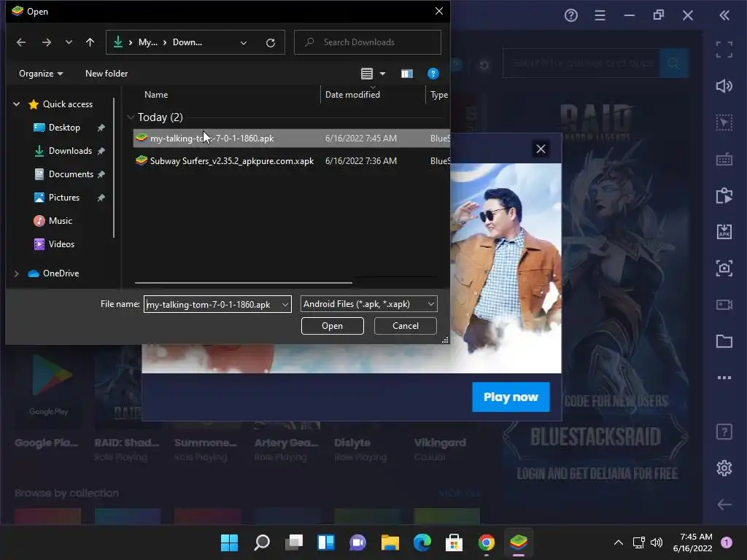Click Forward arrow in Open dialog

46,42
